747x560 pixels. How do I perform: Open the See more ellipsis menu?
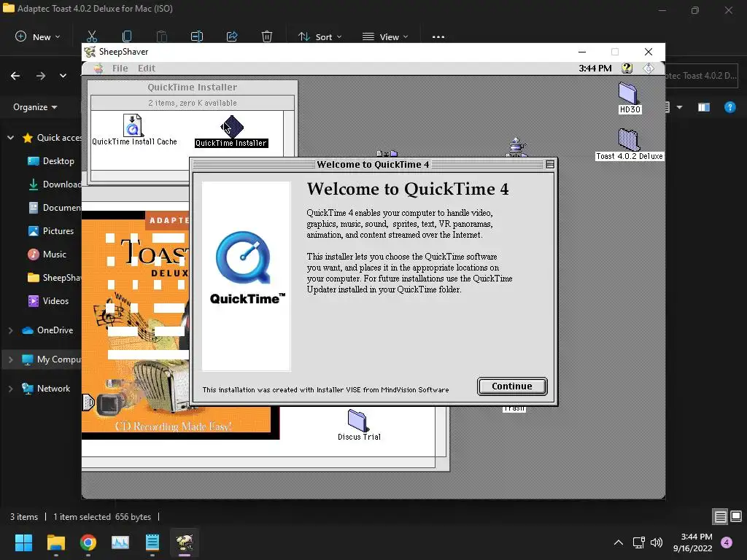[438, 36]
